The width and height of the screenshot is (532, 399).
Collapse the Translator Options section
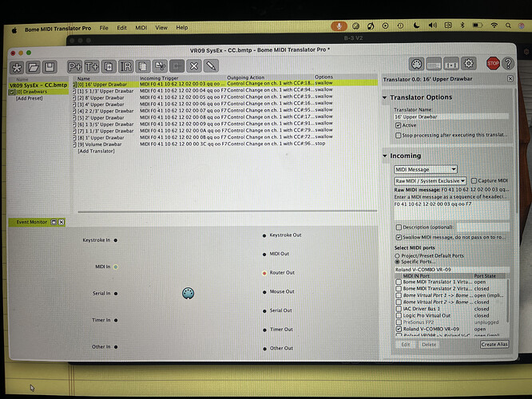pyautogui.click(x=387, y=98)
